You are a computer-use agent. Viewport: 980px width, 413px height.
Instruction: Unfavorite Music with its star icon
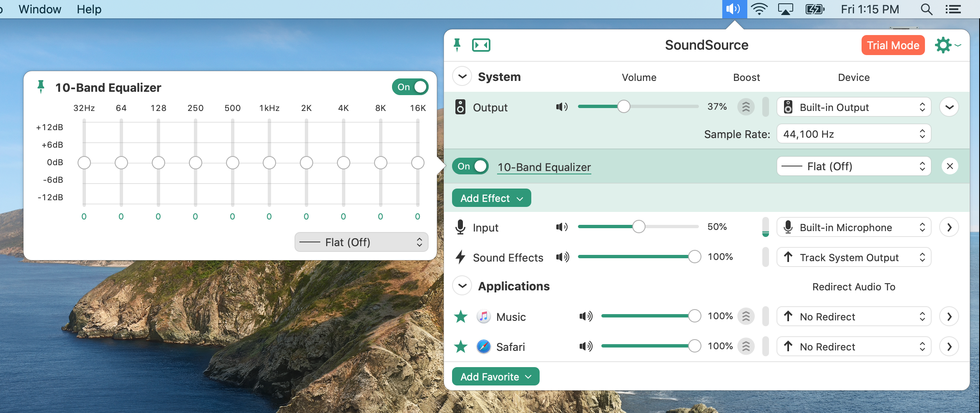461,317
